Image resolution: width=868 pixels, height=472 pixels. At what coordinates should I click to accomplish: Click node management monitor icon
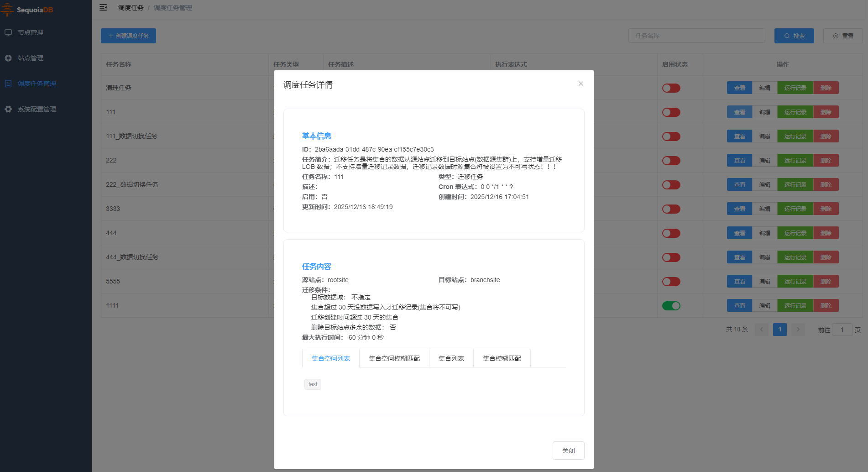coord(8,32)
